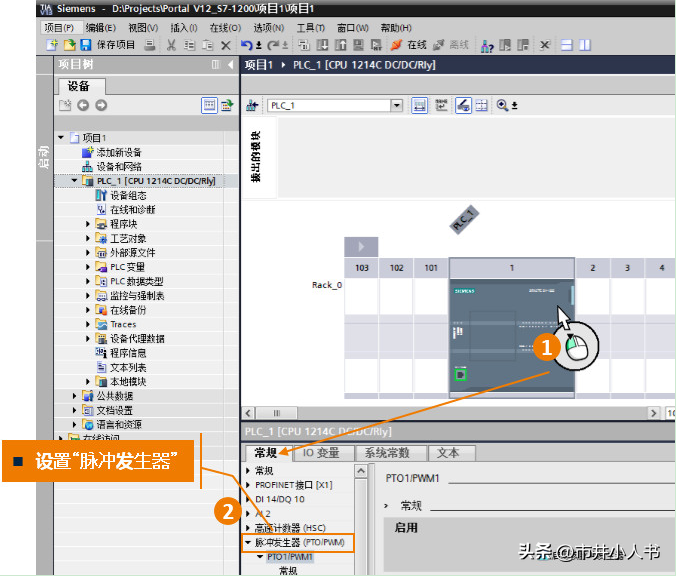Click the delete X icon in the toolbar

click(225, 45)
